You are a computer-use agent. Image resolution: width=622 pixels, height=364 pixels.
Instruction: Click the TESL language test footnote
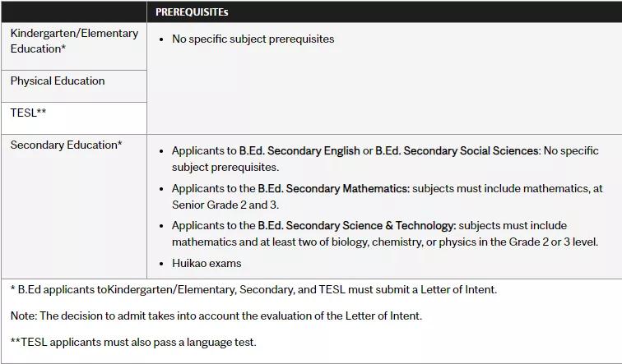[133, 342]
